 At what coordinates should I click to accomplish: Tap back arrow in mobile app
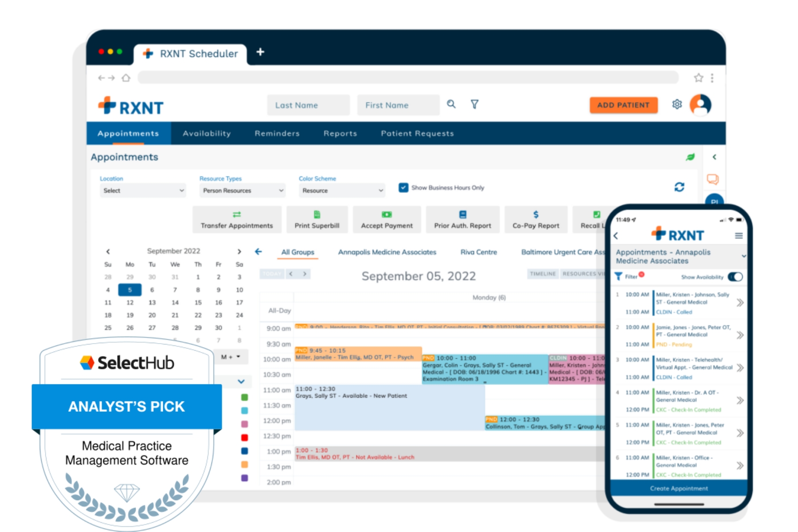point(616,236)
